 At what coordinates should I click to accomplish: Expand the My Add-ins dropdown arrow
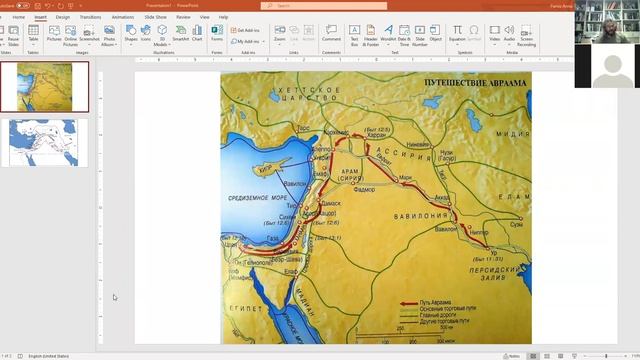click(x=264, y=41)
